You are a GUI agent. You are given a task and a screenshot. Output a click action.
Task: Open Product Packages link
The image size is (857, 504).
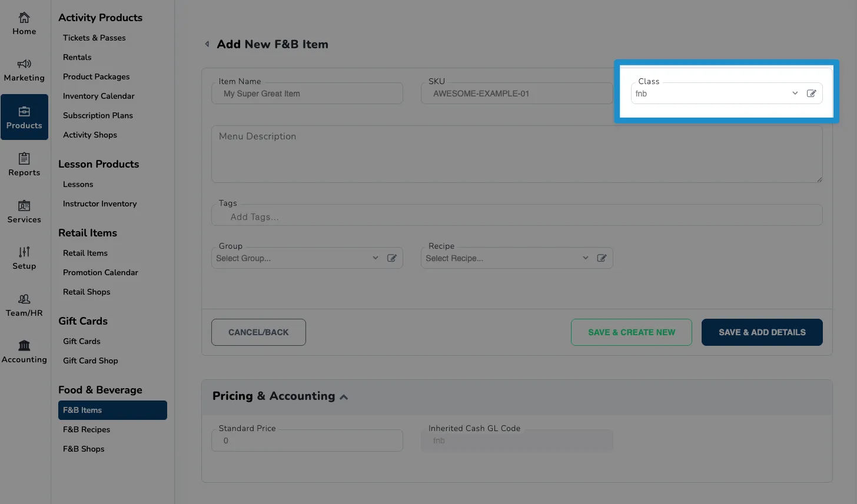tap(97, 76)
